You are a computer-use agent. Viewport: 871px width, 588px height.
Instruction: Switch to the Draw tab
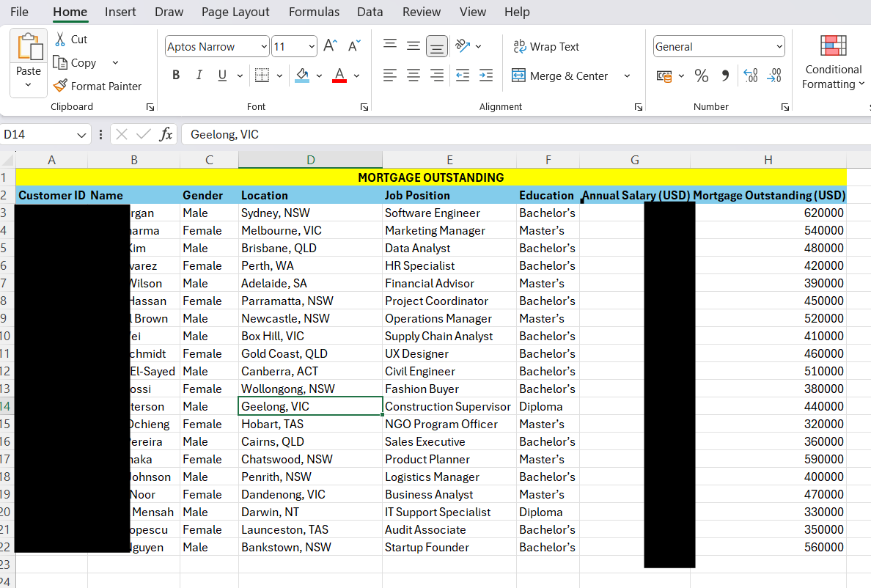coord(169,12)
